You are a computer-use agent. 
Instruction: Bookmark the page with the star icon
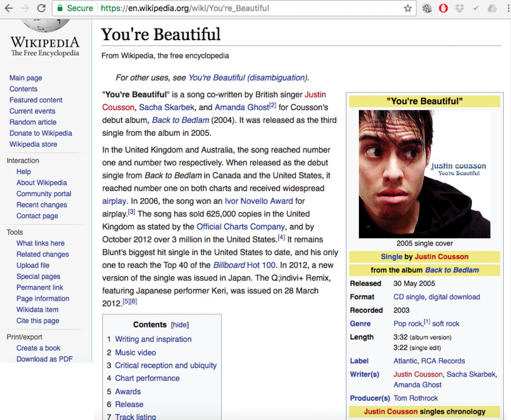(x=408, y=8)
